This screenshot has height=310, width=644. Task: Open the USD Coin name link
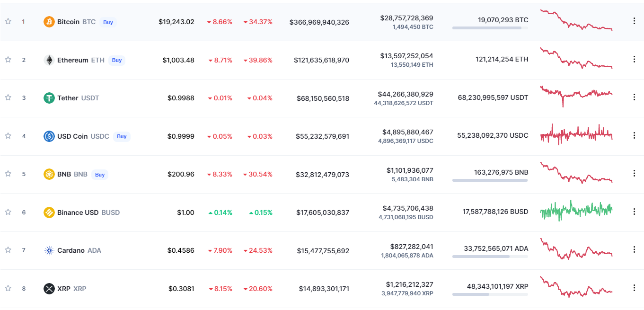72,136
